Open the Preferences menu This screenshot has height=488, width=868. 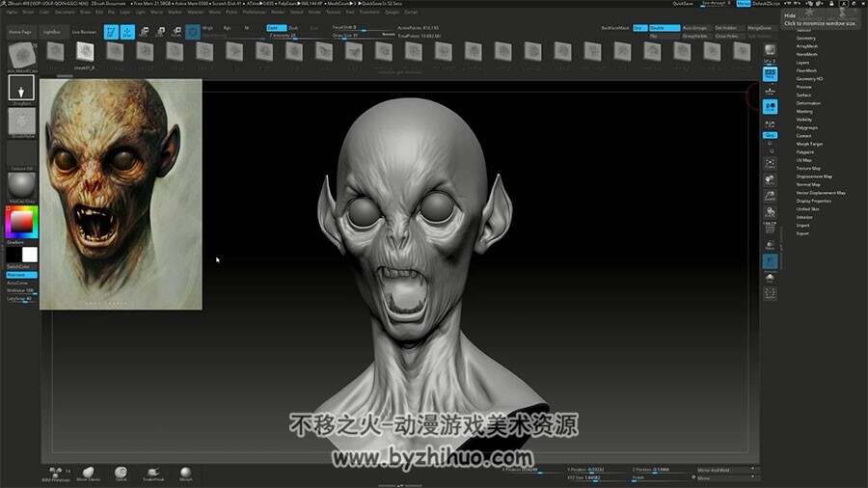point(254,12)
